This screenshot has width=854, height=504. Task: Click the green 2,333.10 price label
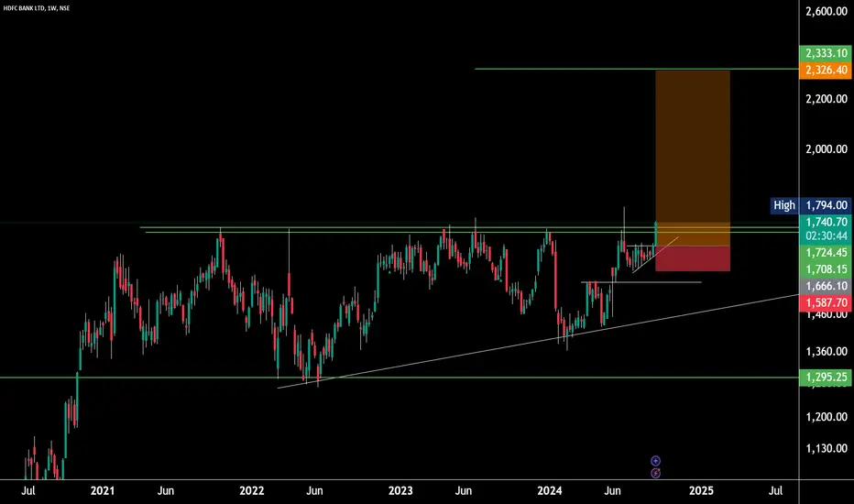(826, 53)
